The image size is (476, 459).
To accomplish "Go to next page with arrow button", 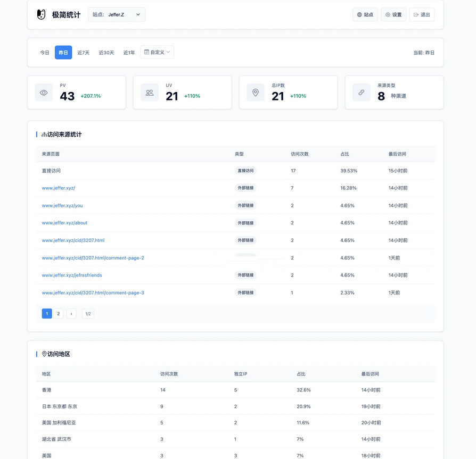I will pos(71,314).
